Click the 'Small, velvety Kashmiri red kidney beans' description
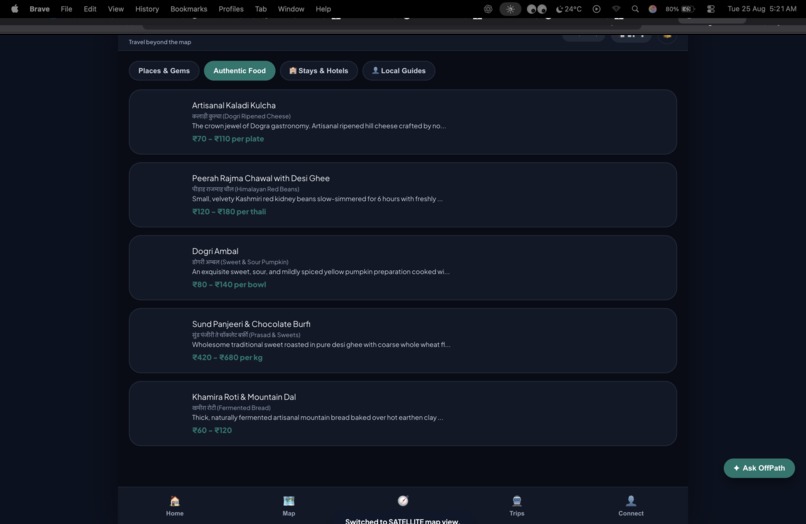 [x=317, y=199]
